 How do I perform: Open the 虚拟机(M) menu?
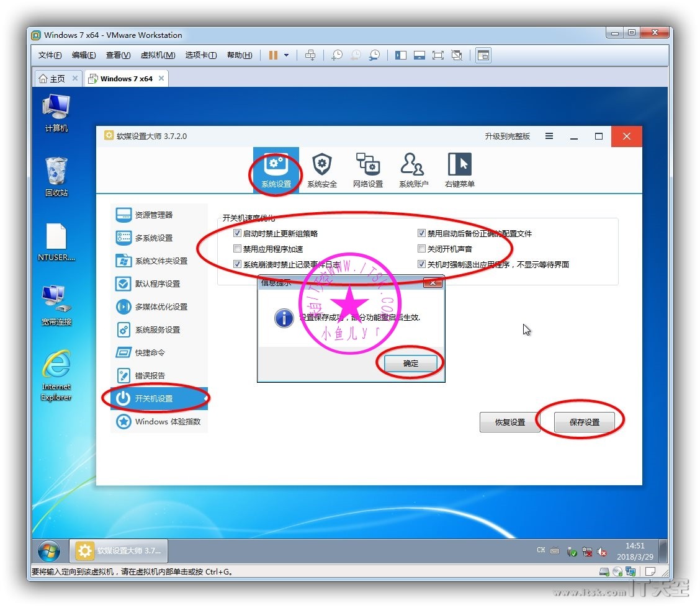158,55
